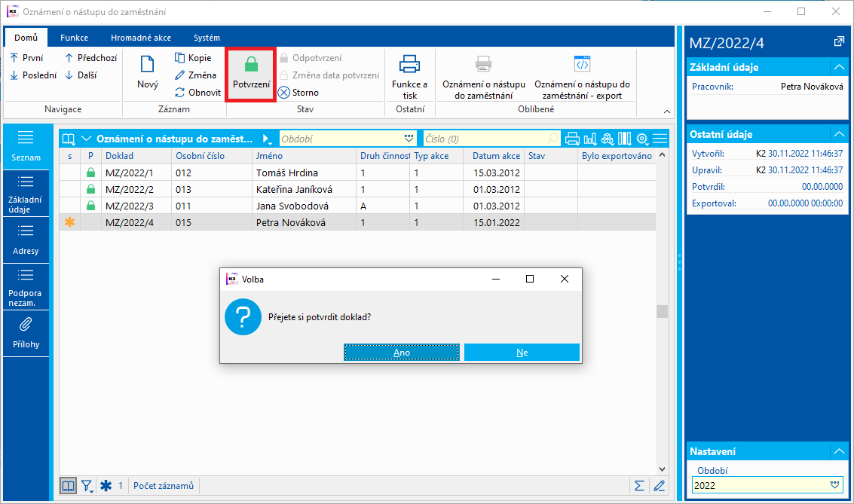Sort by the Doklad column header

(x=136, y=156)
